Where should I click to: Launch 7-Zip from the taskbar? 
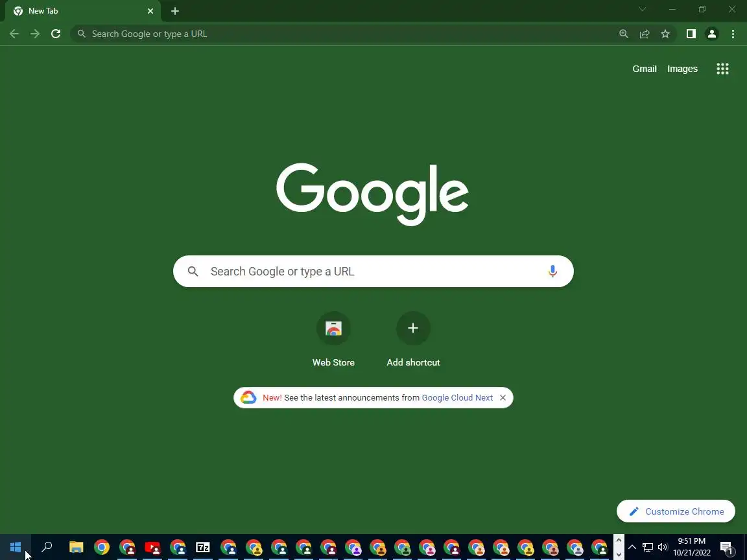point(203,547)
